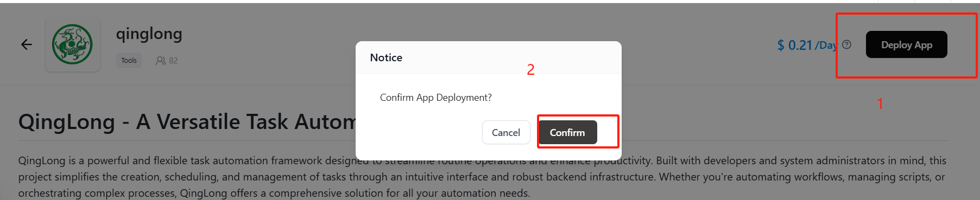Select the Tools category tag
The height and width of the screenshot is (200, 980).
point(129,61)
